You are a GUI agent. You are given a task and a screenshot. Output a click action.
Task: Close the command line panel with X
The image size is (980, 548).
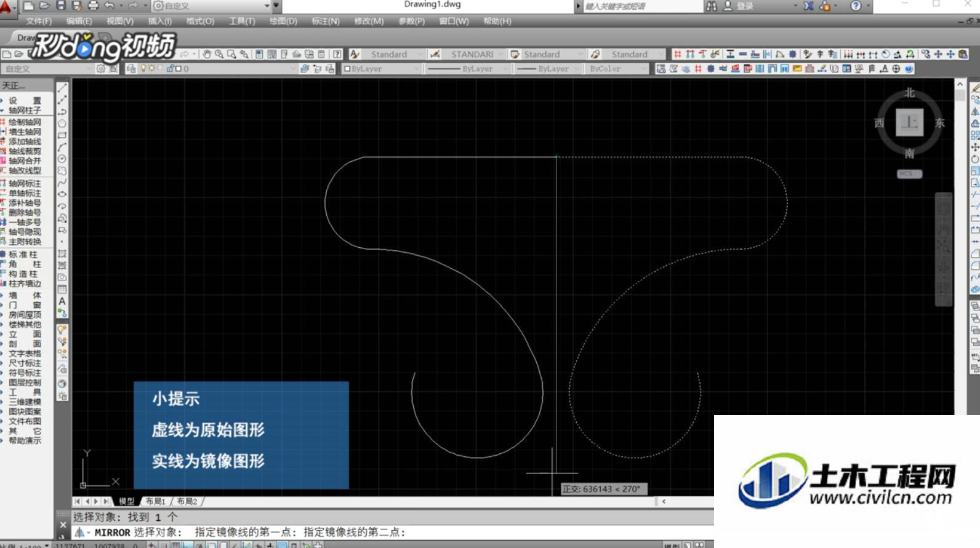(x=63, y=525)
